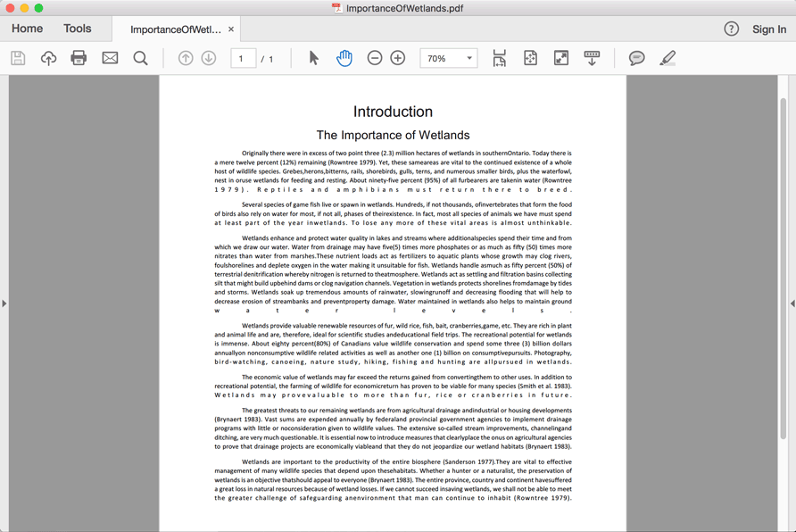Enter full screen mode icon
This screenshot has height=532, width=796.
561,58
